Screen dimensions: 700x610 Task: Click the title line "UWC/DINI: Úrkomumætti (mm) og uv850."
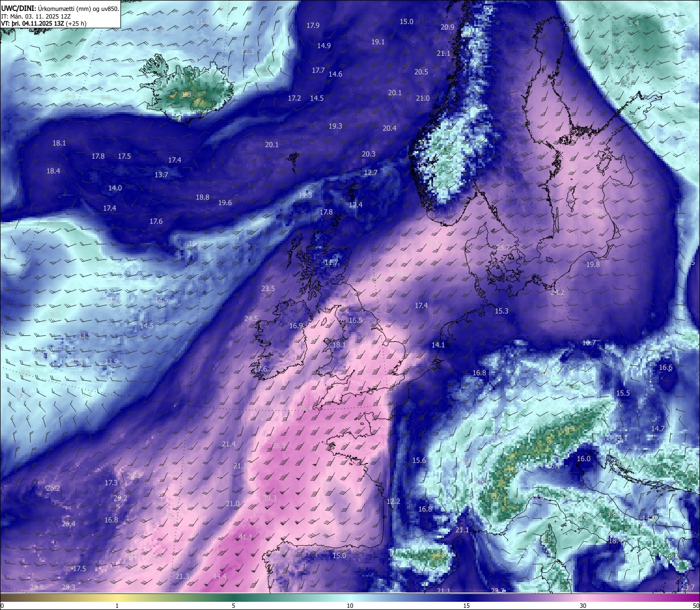[60, 9]
